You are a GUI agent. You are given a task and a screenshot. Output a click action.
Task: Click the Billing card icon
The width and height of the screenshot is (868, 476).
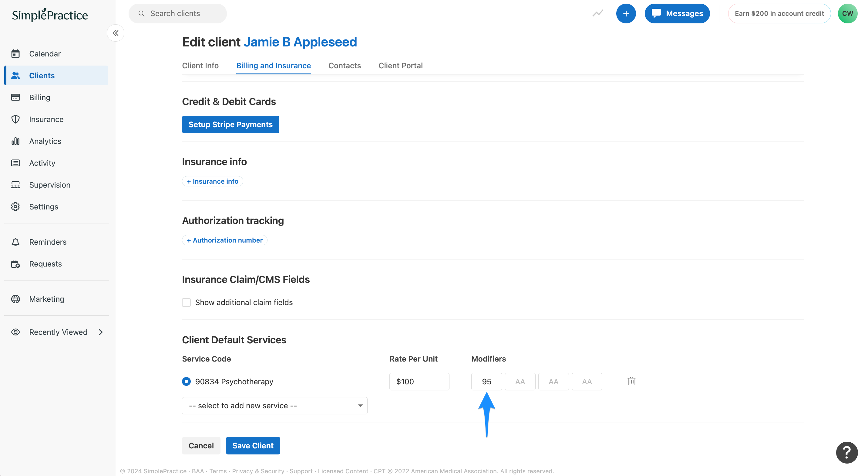pyautogui.click(x=15, y=97)
